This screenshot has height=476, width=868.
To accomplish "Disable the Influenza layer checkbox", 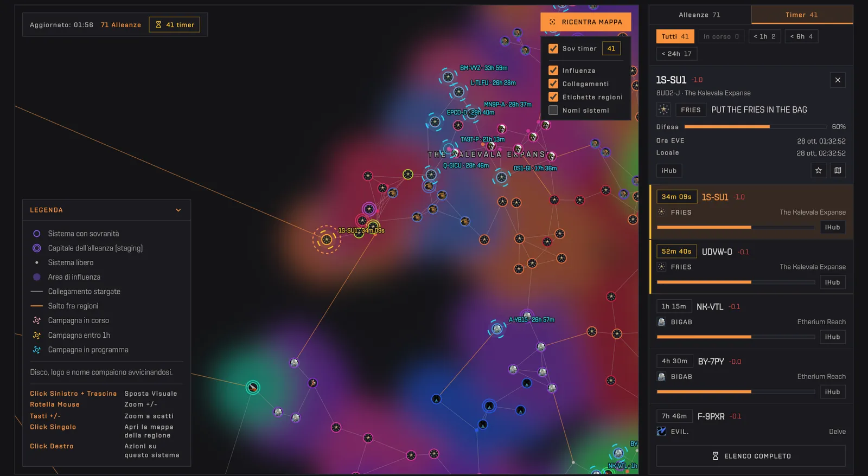I will pyautogui.click(x=553, y=70).
